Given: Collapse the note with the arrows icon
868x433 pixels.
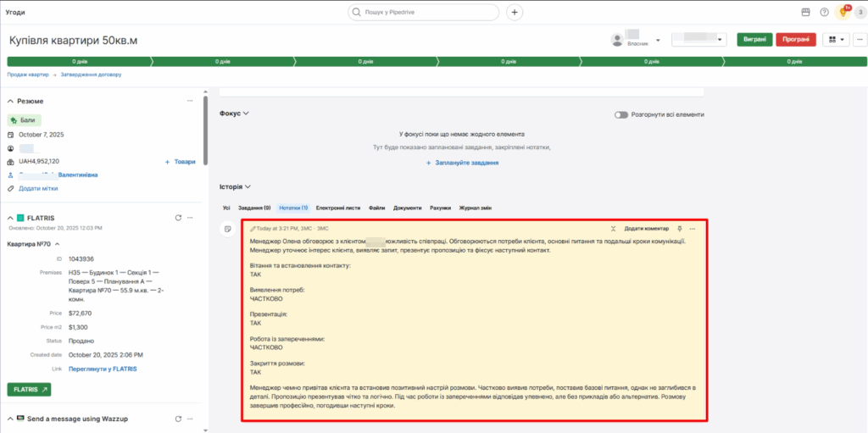Looking at the screenshot, I should 614,228.
